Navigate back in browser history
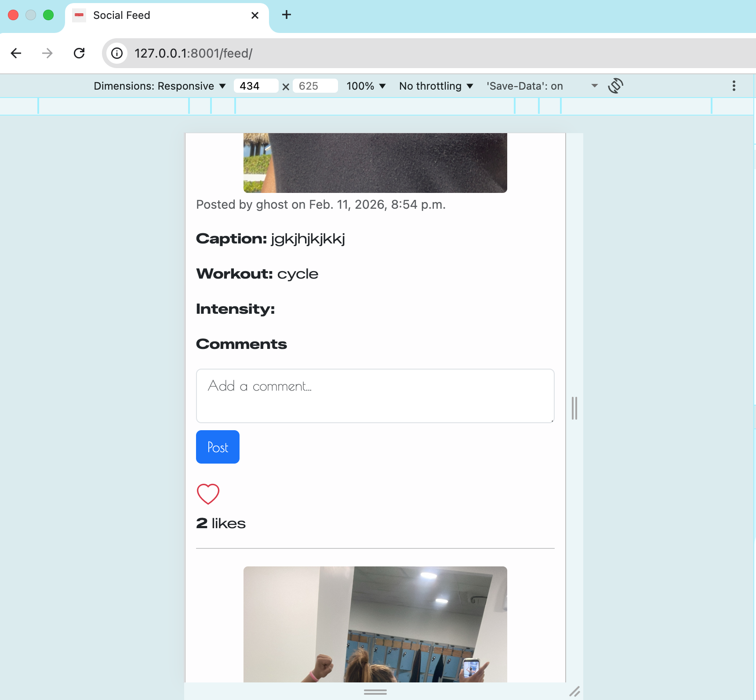The height and width of the screenshot is (700, 756). pyautogui.click(x=16, y=53)
